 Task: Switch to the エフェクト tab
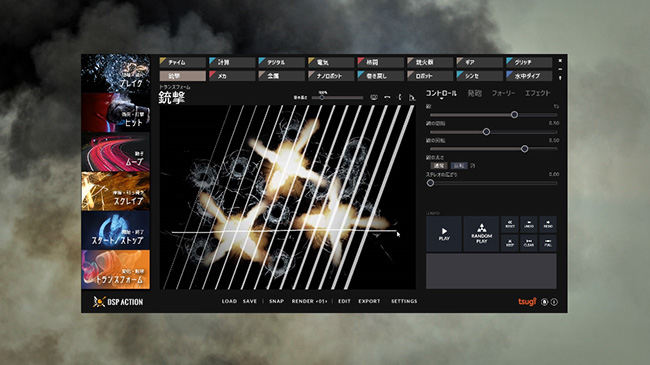[x=537, y=93]
